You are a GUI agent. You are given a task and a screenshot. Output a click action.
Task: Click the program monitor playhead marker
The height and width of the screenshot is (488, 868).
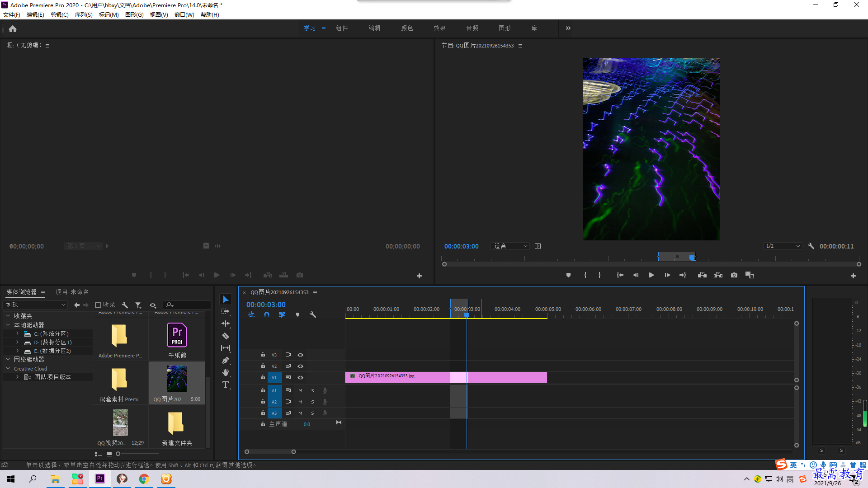click(692, 258)
